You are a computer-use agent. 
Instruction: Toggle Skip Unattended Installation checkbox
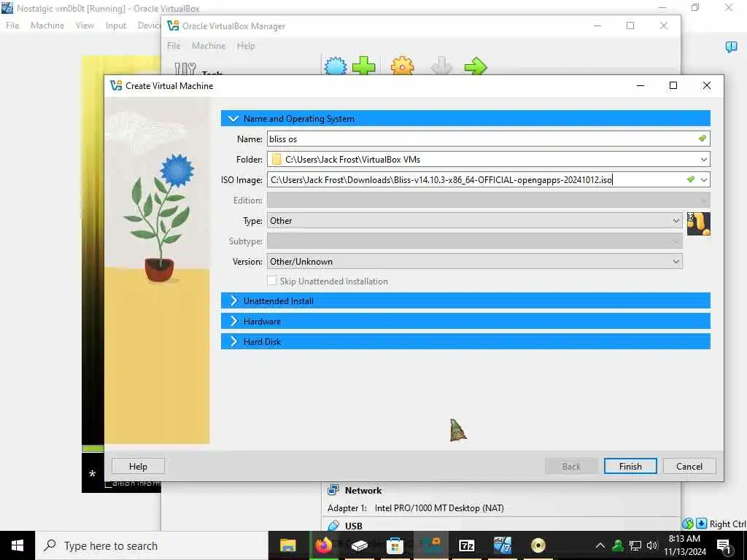[x=271, y=281]
